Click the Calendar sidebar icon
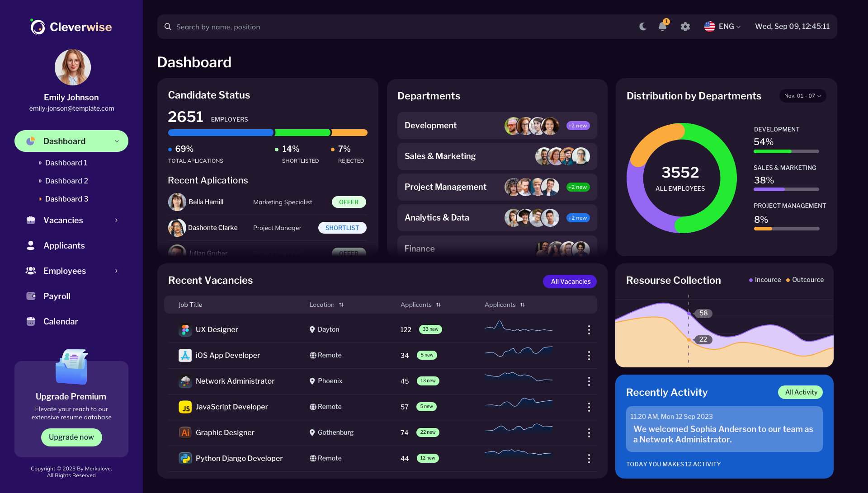Screen dimensions: 868x493 point(30,321)
